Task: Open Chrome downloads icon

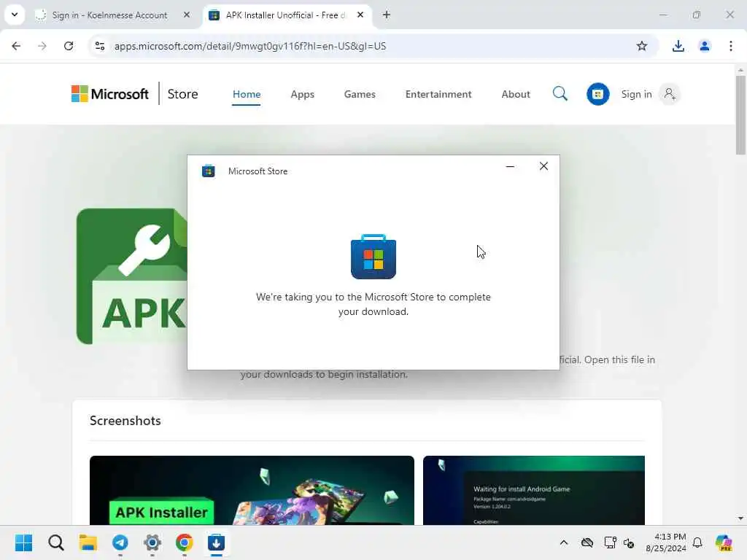Action: point(678,46)
